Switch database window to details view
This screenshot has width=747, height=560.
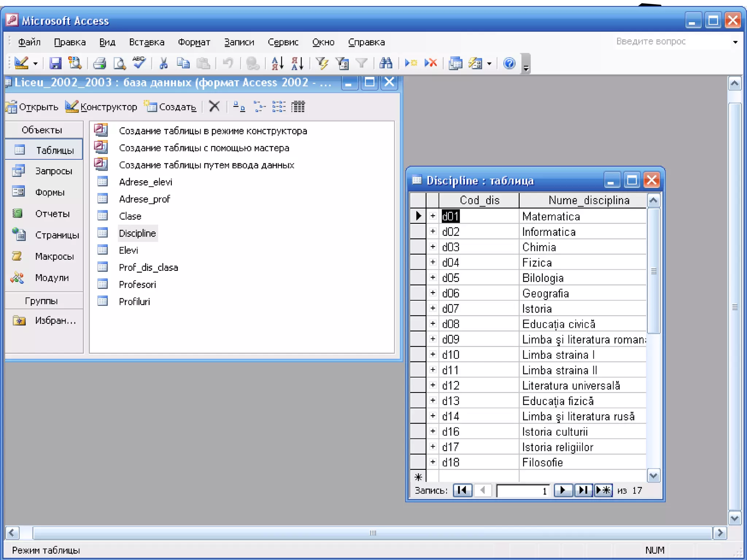(x=298, y=107)
